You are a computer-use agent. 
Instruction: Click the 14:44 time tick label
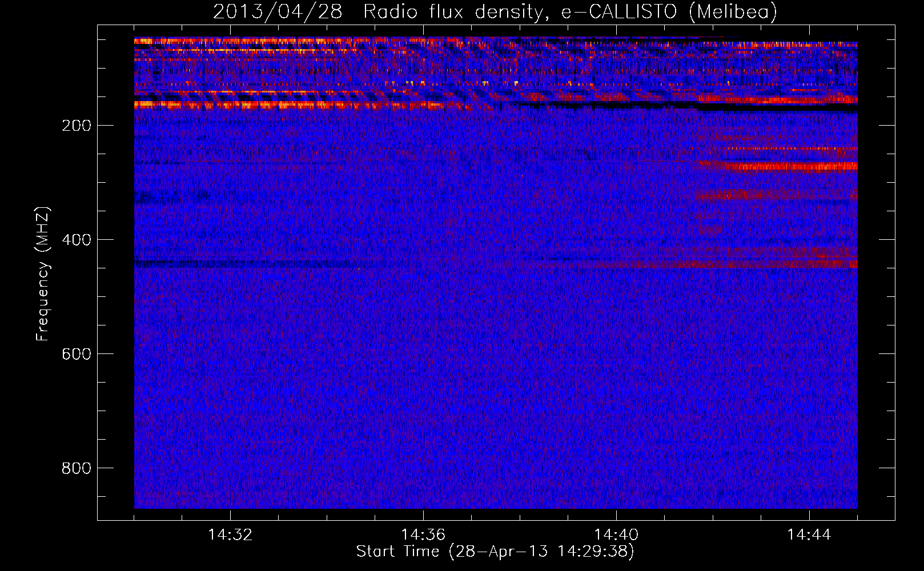coord(809,535)
